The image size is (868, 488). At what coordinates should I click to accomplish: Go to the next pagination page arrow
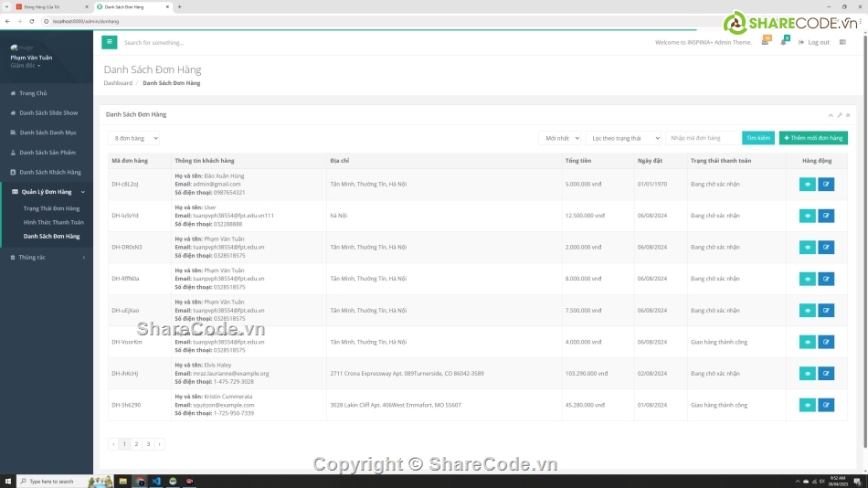(159, 444)
